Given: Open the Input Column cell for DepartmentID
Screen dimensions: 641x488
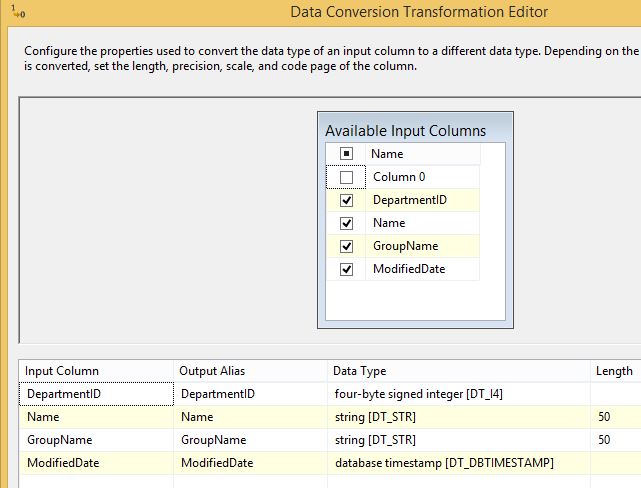Looking at the screenshot, I should click(x=96, y=394).
